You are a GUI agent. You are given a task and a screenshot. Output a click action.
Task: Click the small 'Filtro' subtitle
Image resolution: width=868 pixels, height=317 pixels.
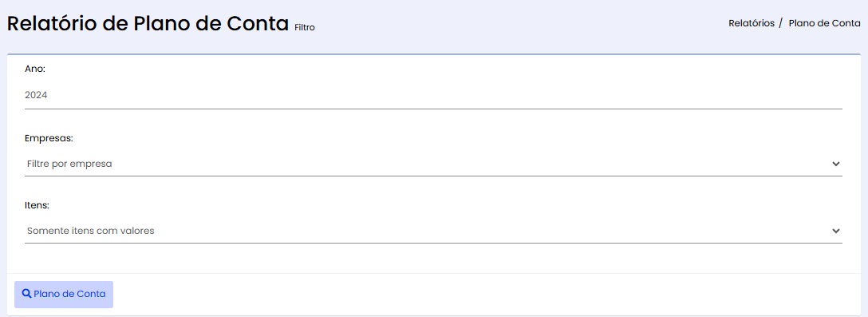pyautogui.click(x=305, y=26)
